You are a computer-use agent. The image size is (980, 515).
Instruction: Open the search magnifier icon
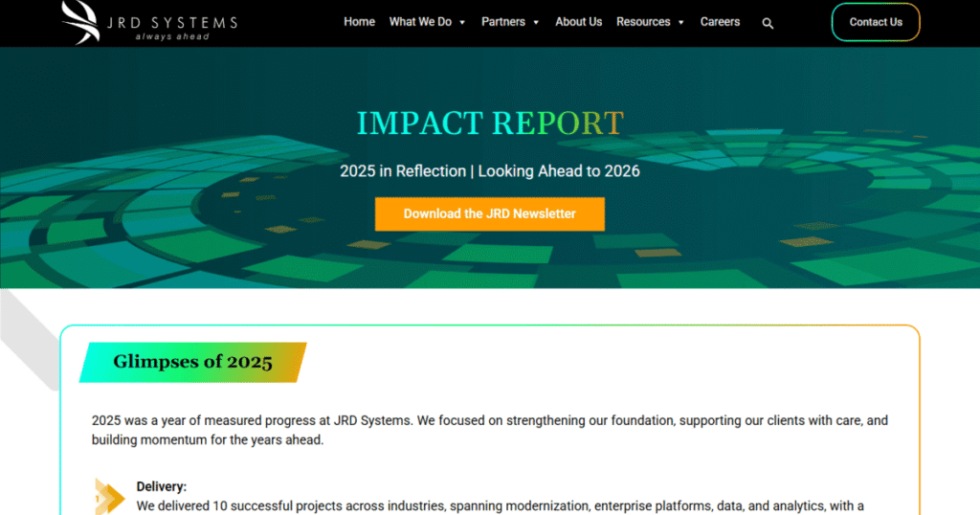click(768, 23)
